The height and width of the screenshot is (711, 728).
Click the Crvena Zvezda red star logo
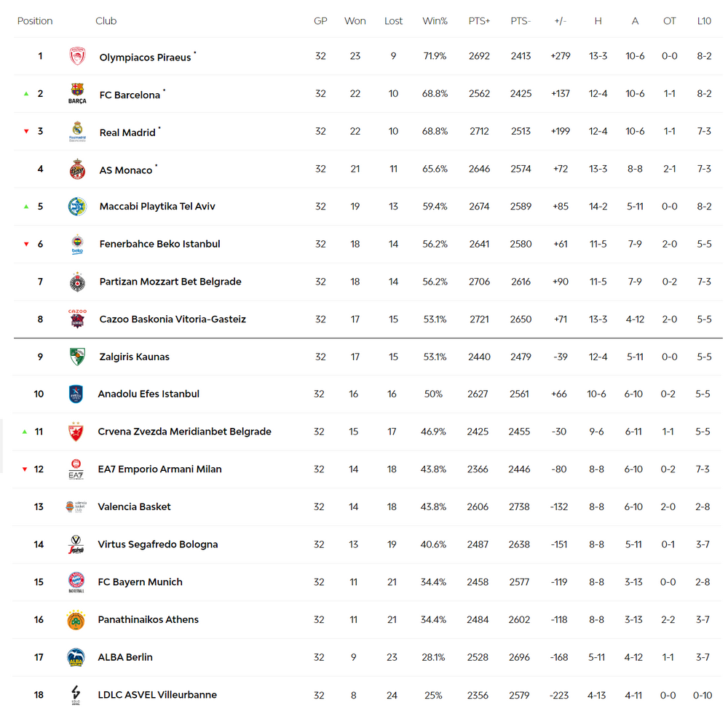coord(76,432)
